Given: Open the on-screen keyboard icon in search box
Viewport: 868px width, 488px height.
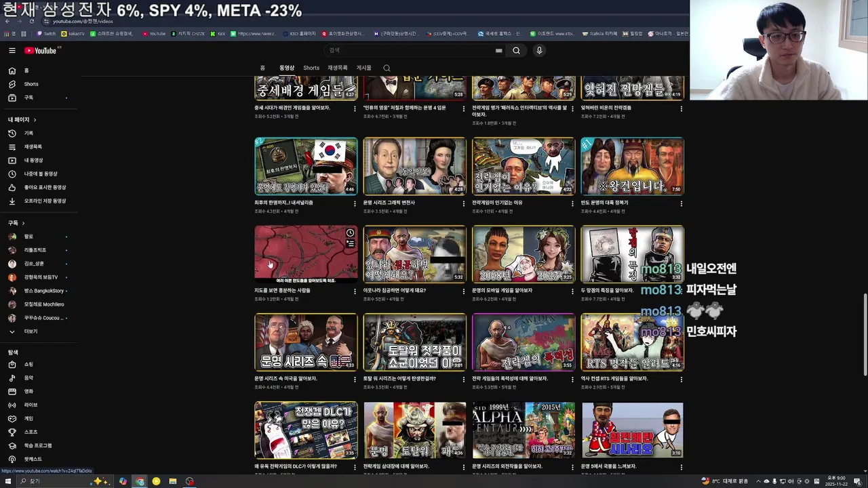Looking at the screenshot, I should (498, 50).
